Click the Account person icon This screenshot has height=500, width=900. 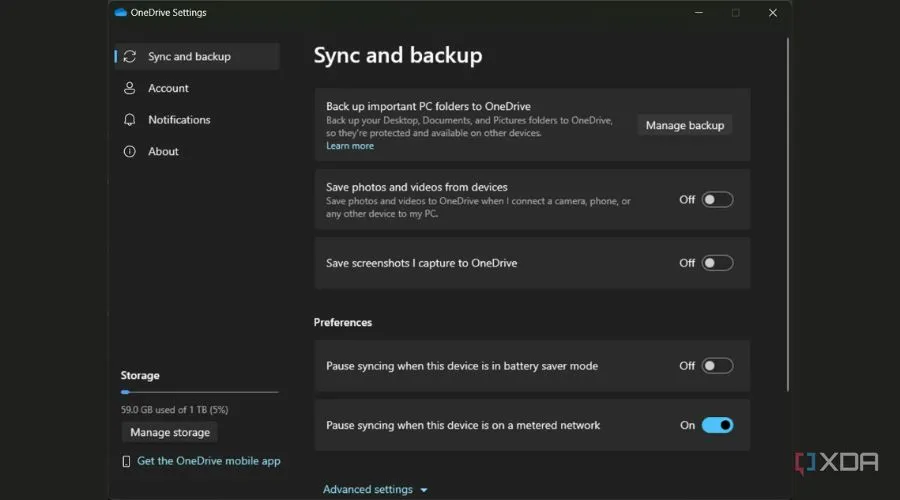(129, 88)
